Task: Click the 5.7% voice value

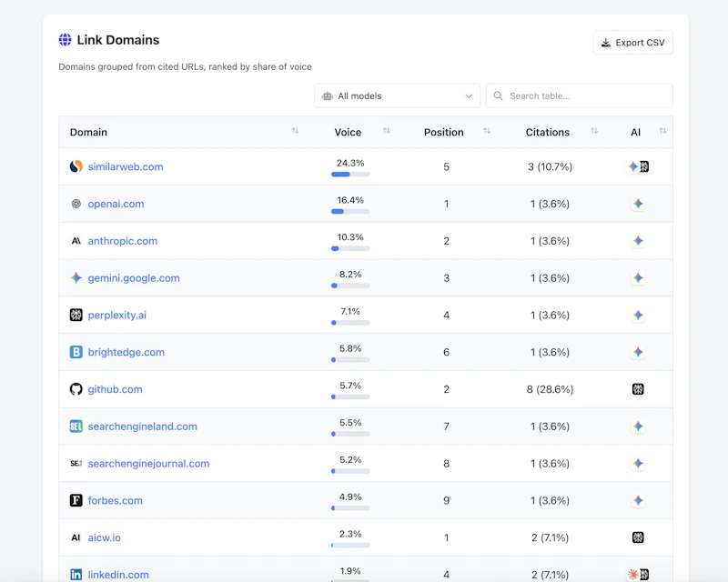Action: pos(350,386)
